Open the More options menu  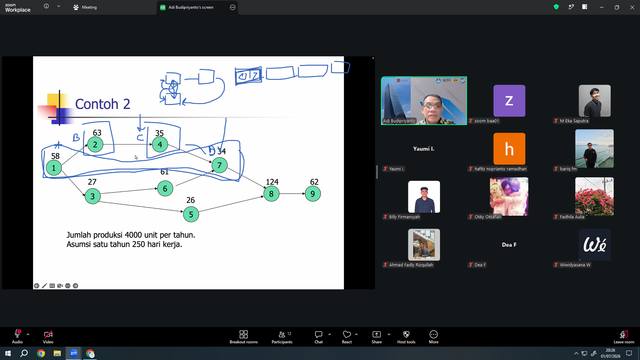pyautogui.click(x=433, y=337)
